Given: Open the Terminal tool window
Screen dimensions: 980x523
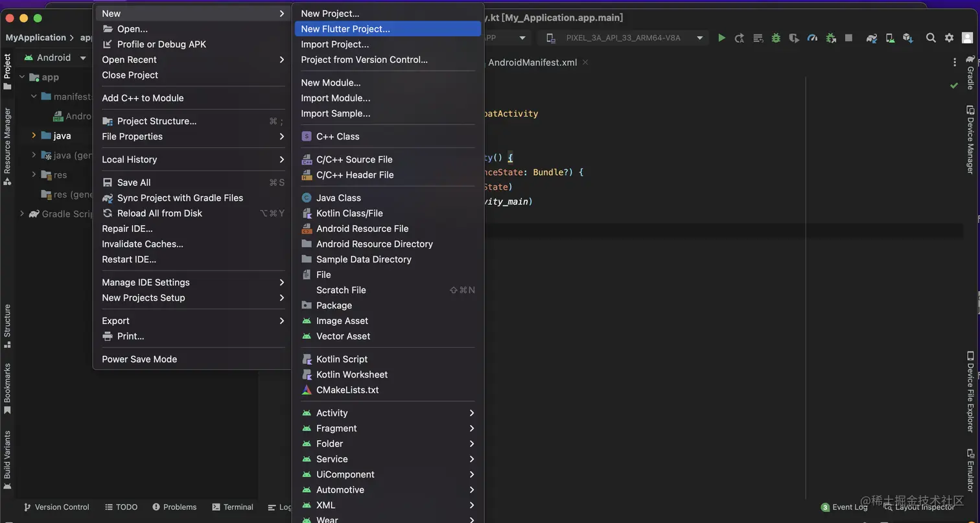Looking at the screenshot, I should click(x=233, y=507).
